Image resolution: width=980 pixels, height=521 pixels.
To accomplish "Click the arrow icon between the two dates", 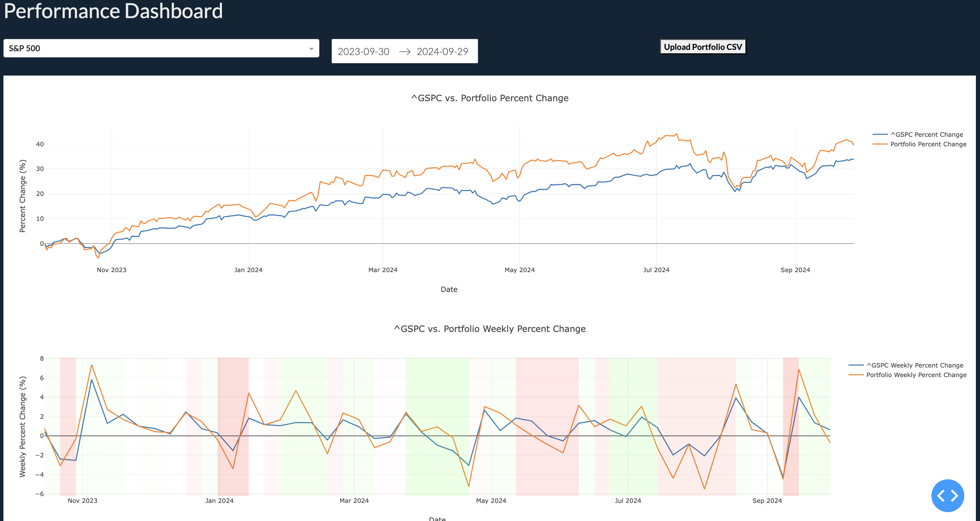I will coord(405,52).
